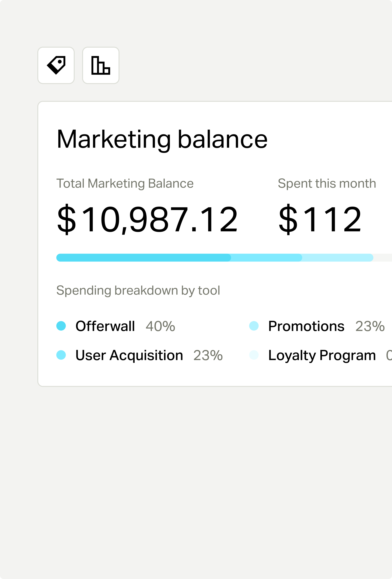This screenshot has width=392, height=579.
Task: Click the Spent this month label
Action: 326,183
